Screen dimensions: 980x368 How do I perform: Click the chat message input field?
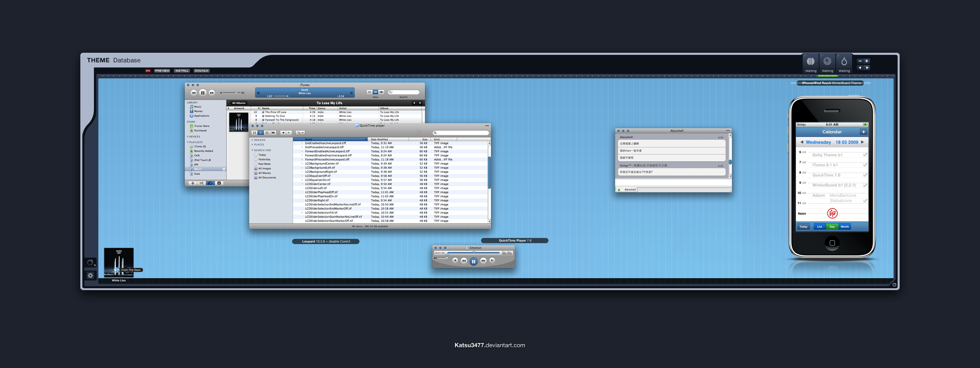[673, 183]
